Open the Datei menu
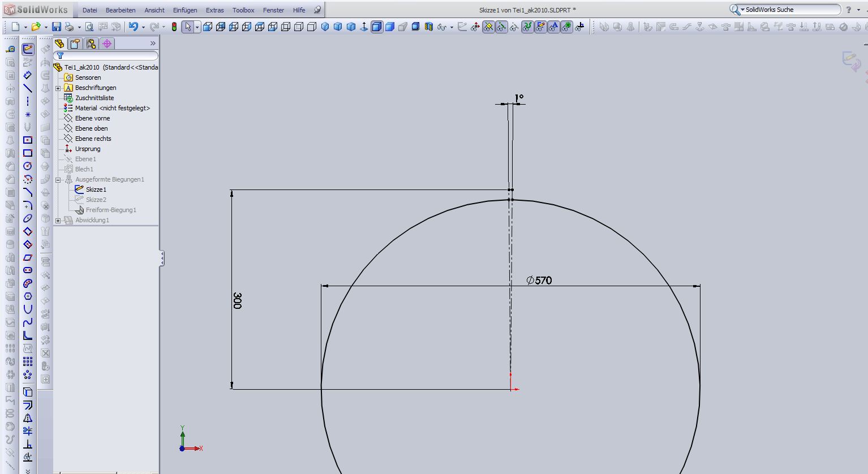 90,10
